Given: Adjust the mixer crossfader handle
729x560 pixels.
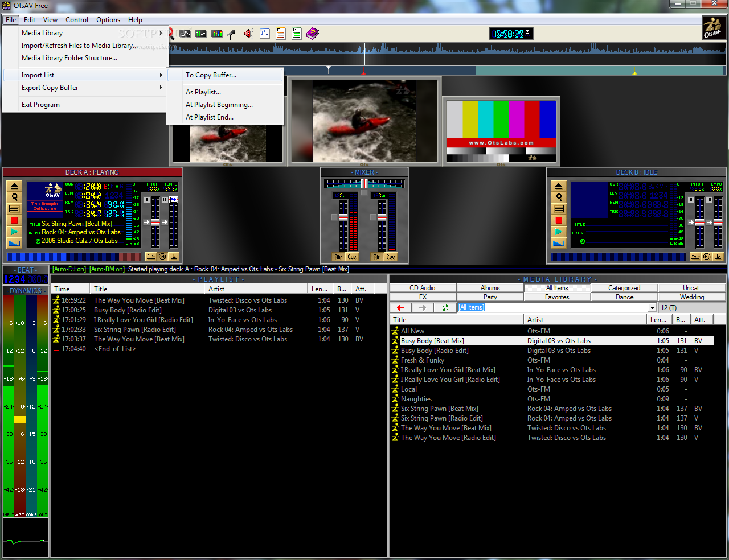Looking at the screenshot, I should coord(364,184).
